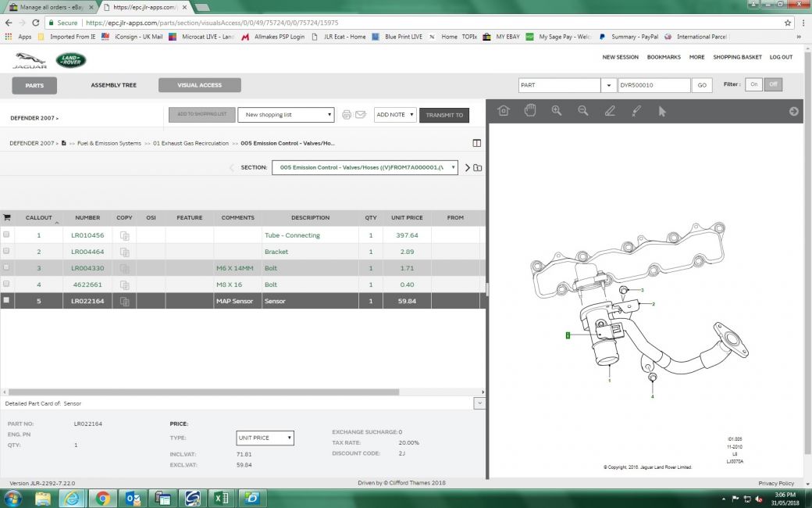Tick checkbox for callout 5 MAP Sensor
This screenshot has width=812, height=508.
tap(6, 299)
